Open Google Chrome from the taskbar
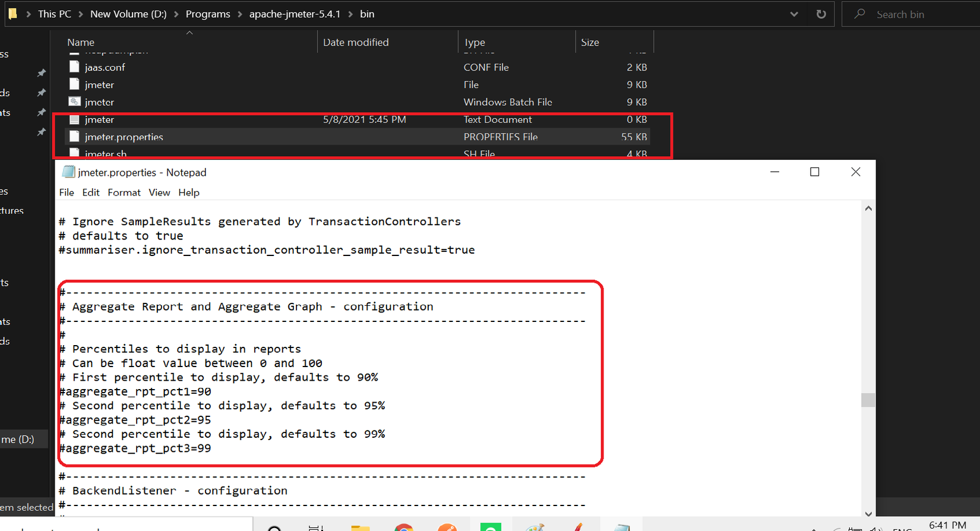 pyautogui.click(x=404, y=527)
